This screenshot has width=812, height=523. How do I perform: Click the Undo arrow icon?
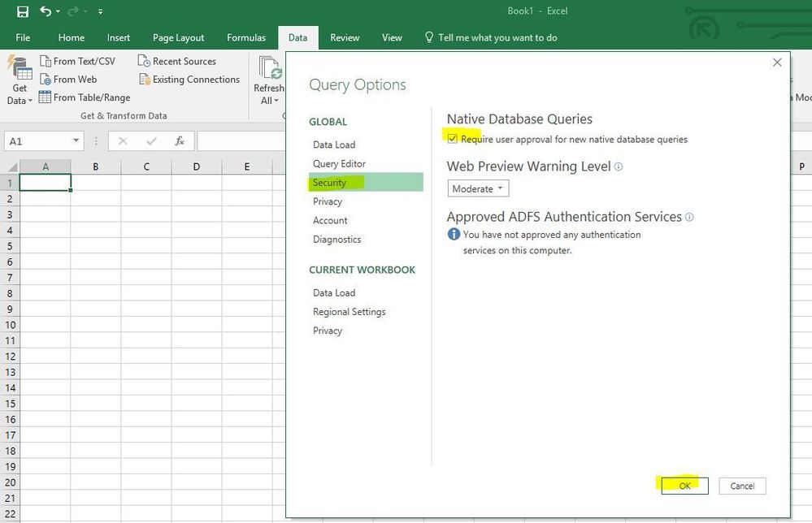pyautogui.click(x=46, y=11)
